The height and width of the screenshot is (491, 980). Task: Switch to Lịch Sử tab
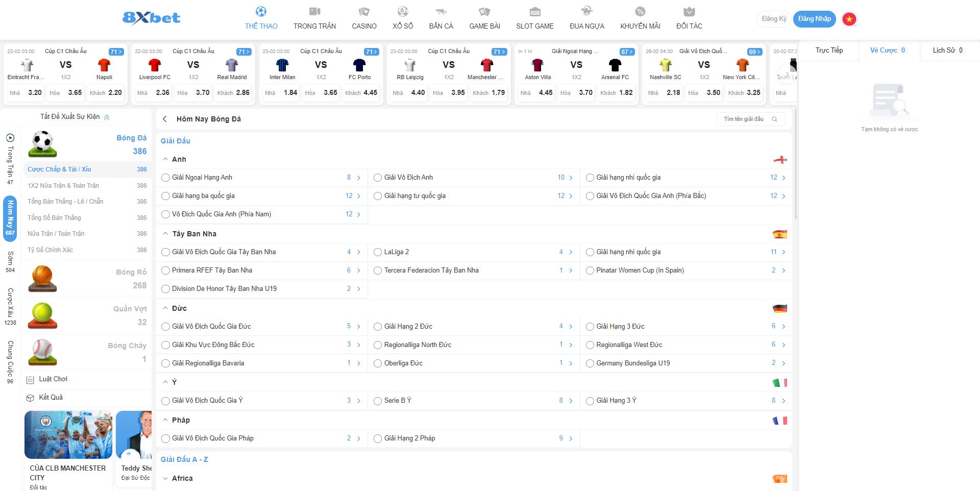pos(947,50)
